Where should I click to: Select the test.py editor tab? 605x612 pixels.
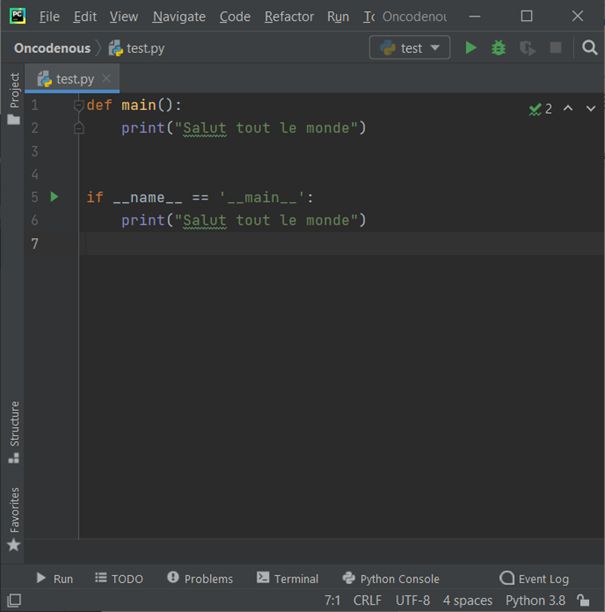point(72,79)
